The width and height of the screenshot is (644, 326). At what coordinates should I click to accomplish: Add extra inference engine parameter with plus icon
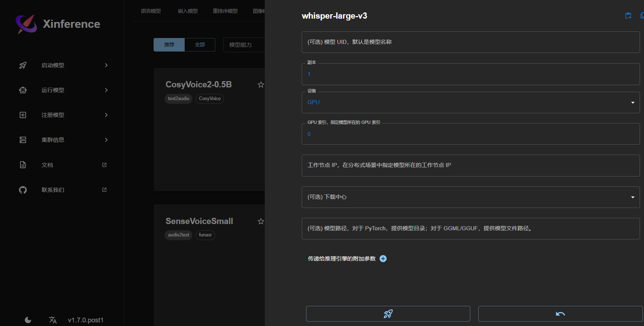point(383,259)
